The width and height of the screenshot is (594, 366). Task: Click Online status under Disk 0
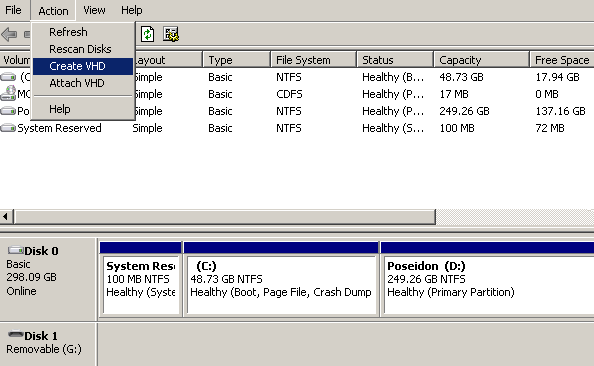coord(21,291)
